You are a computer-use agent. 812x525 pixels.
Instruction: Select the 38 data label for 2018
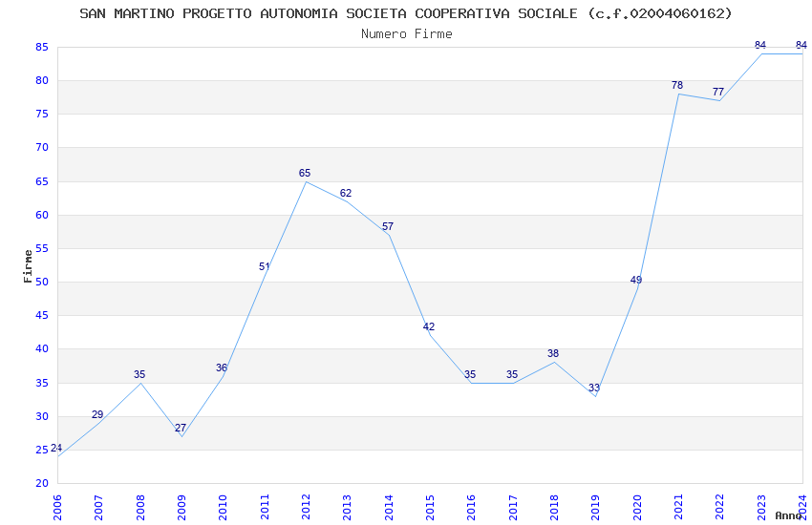[x=553, y=354]
